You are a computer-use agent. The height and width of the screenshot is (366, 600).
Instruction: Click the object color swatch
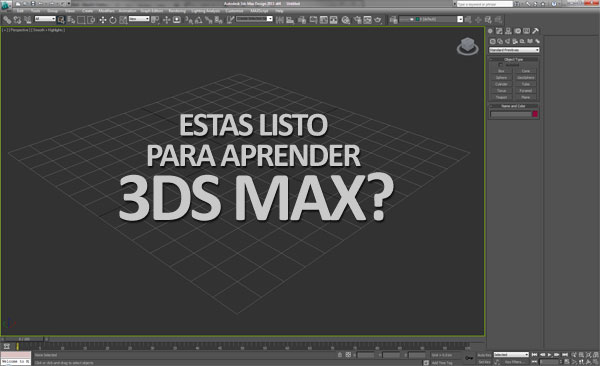coord(535,114)
